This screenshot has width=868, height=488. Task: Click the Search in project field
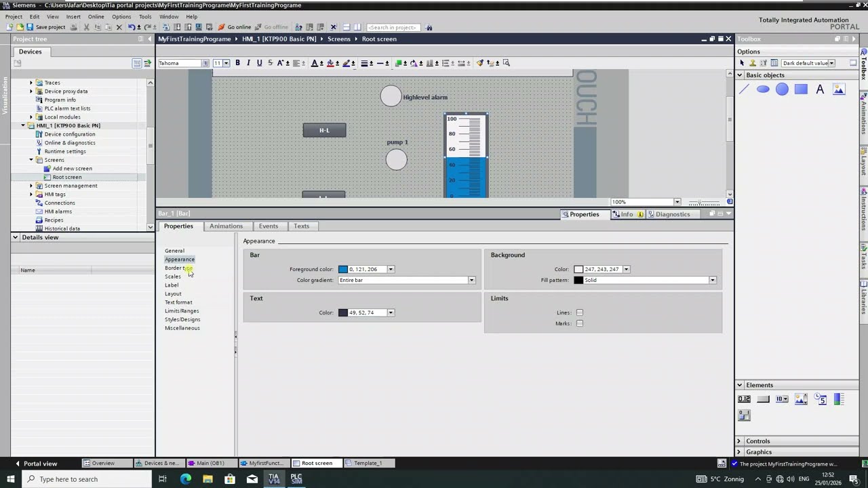point(394,27)
